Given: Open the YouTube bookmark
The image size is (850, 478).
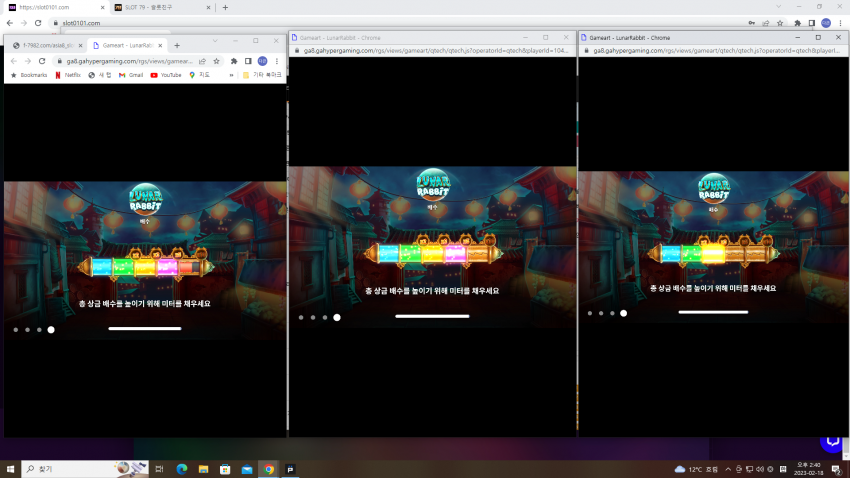Looking at the screenshot, I should [x=166, y=75].
